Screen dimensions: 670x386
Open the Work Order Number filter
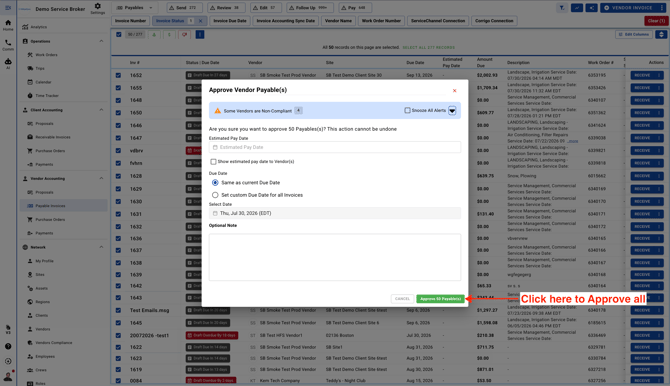coord(381,21)
